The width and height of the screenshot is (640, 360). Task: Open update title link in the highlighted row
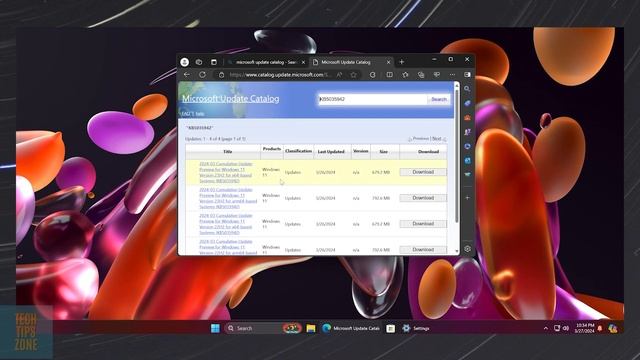226,172
